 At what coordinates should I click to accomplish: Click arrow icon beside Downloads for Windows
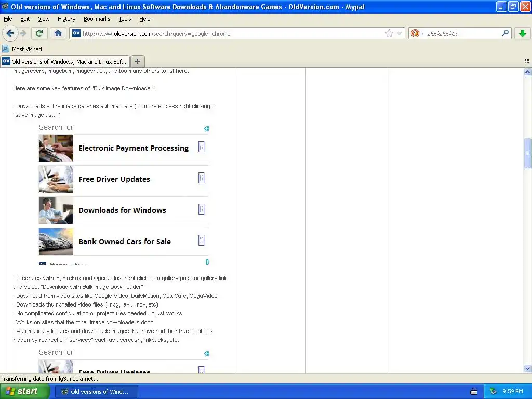pyautogui.click(x=201, y=209)
